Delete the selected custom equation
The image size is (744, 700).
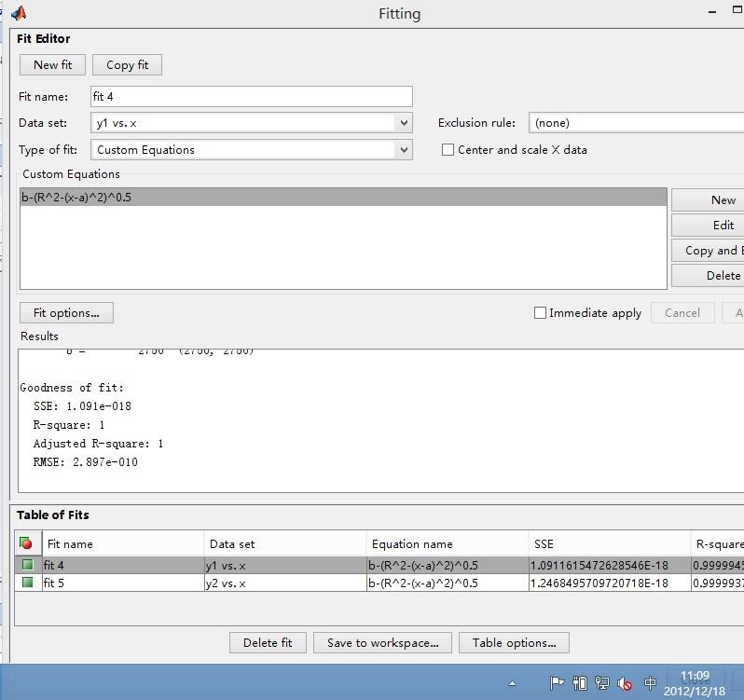(709, 276)
